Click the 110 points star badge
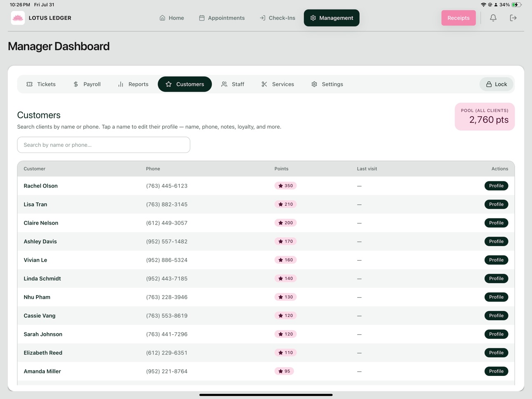This screenshot has height=399, width=532. (285, 353)
